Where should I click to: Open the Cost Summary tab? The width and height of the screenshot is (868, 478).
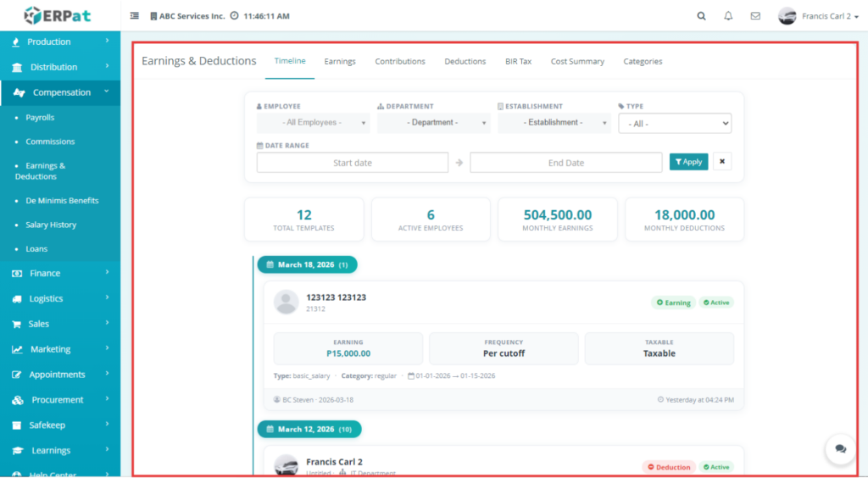(x=577, y=61)
